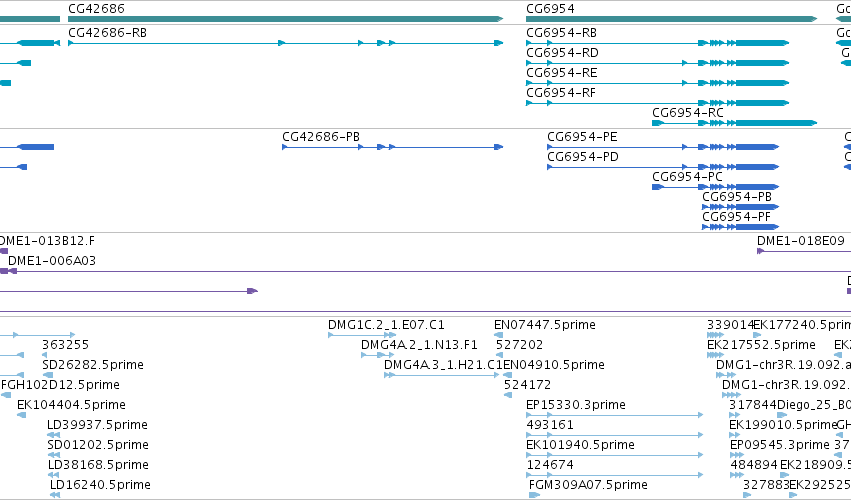Screen dimensions: 851x500
Task: Click the CG6954-RB thick final exon block
Action: [762, 43]
